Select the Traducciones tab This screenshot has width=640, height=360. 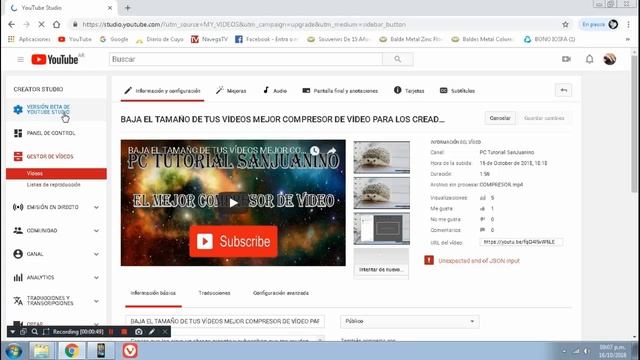coord(214,293)
